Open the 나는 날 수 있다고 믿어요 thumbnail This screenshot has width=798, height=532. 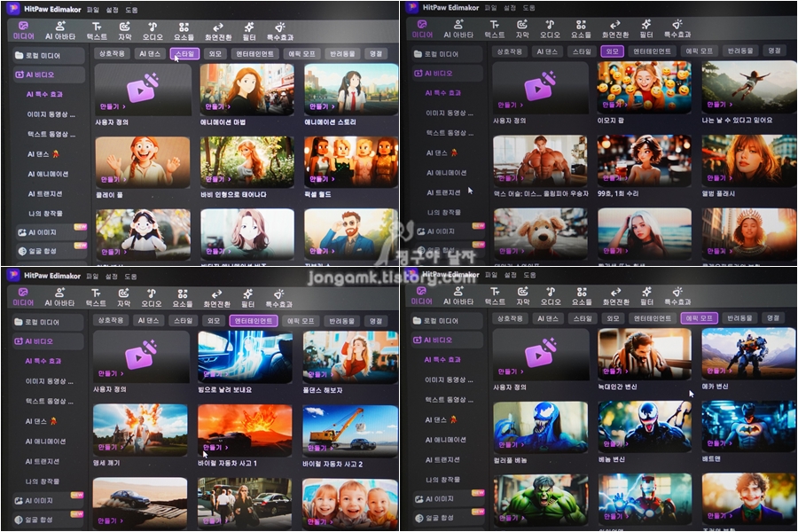pyautogui.click(x=748, y=88)
